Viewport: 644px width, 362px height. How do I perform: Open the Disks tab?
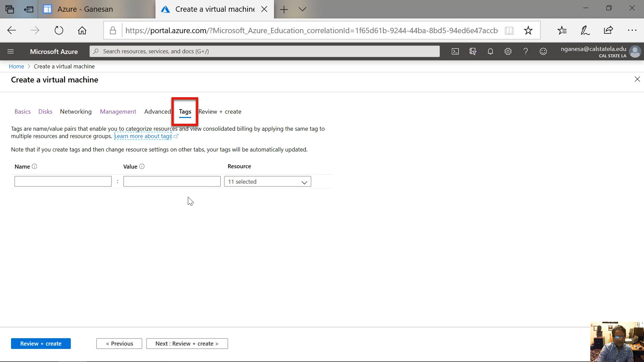click(45, 112)
